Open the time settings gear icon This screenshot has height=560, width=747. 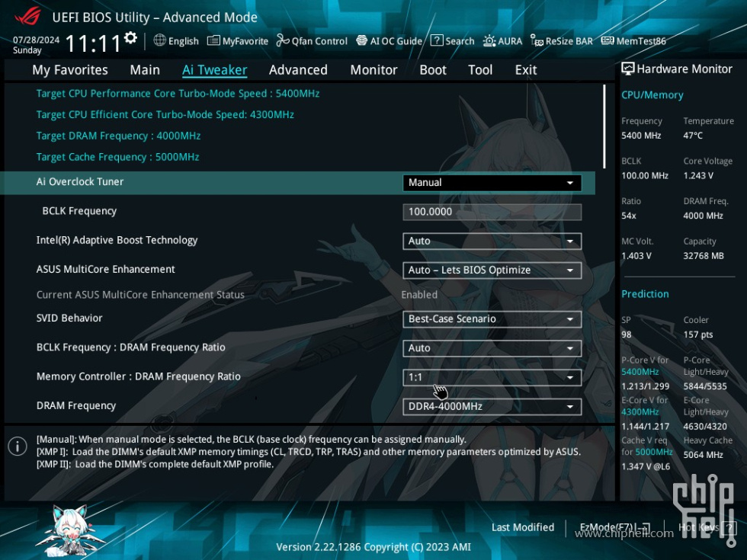tap(130, 37)
